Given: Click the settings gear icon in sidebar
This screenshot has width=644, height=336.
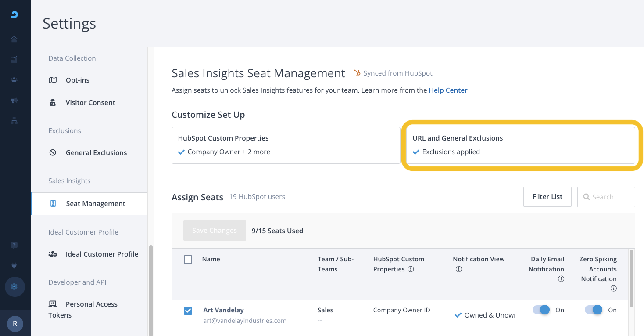Looking at the screenshot, I should pyautogui.click(x=14, y=287).
